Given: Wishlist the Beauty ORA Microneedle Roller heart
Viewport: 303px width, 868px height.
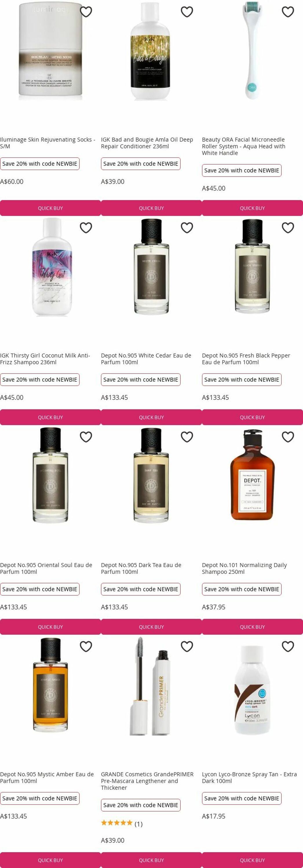Looking at the screenshot, I should pos(287,12).
